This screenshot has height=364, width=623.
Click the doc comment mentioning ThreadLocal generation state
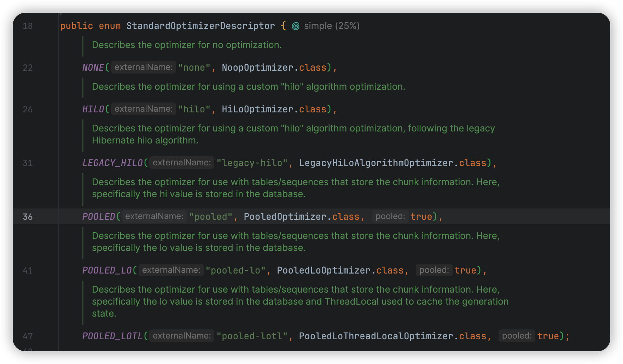pyautogui.click(x=300, y=301)
